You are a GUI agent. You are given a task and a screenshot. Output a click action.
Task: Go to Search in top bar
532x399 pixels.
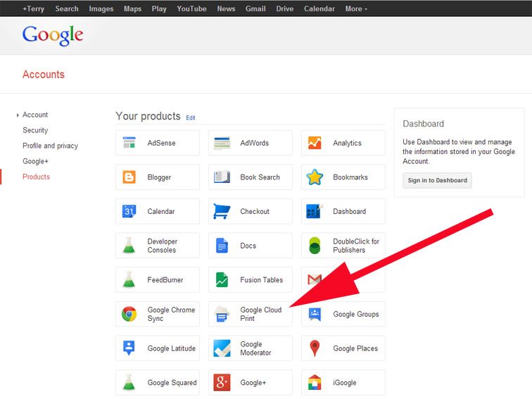(x=67, y=9)
